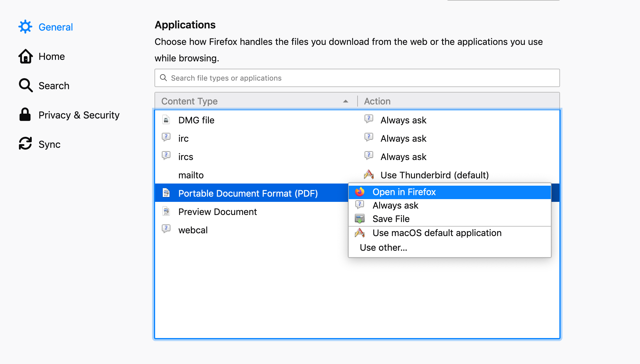
Task: Select the Preview Document row
Action: (252, 212)
